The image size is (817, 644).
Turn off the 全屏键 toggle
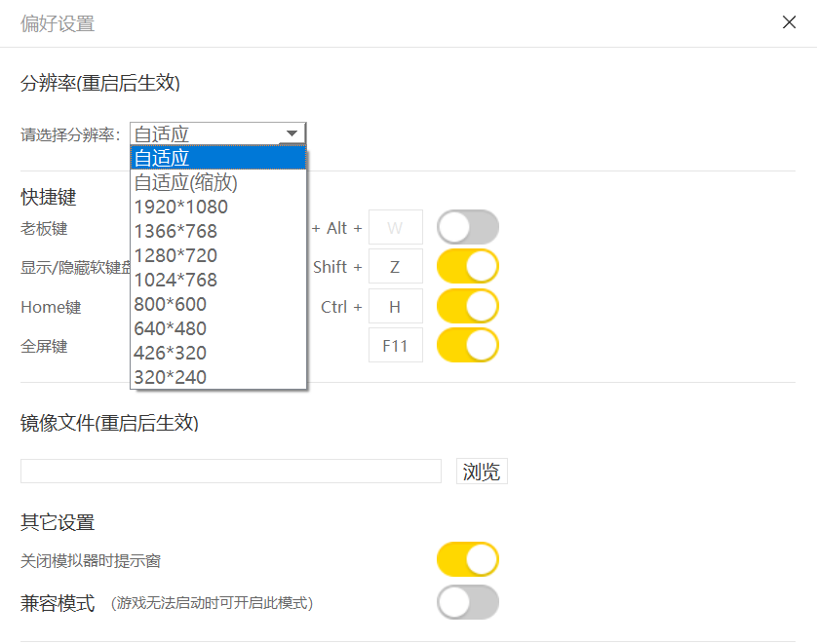tap(467, 345)
